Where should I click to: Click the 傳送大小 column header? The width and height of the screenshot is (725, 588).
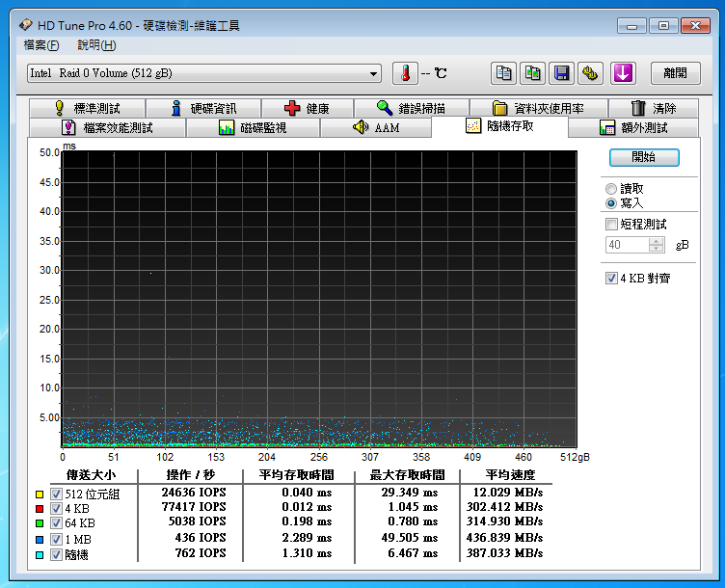[x=91, y=475]
